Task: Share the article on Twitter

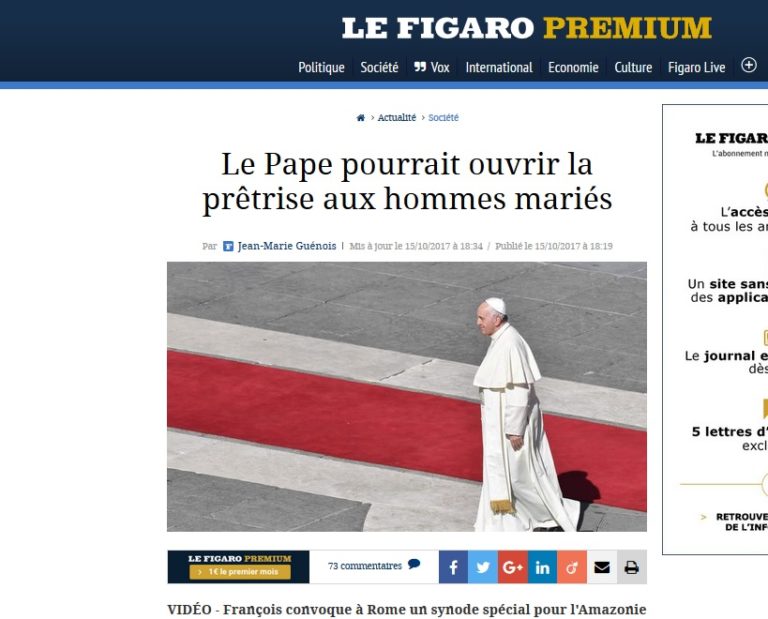Action: (483, 567)
